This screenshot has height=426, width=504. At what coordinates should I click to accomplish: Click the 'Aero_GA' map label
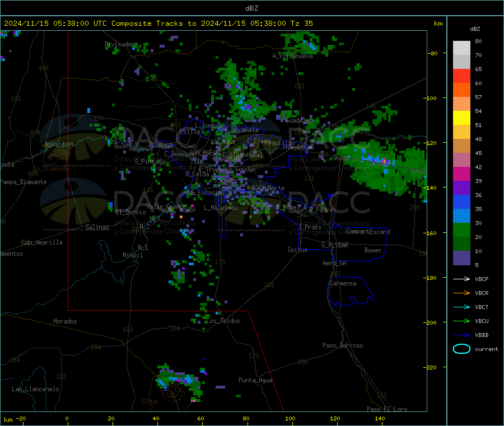pyautogui.click(x=335, y=264)
